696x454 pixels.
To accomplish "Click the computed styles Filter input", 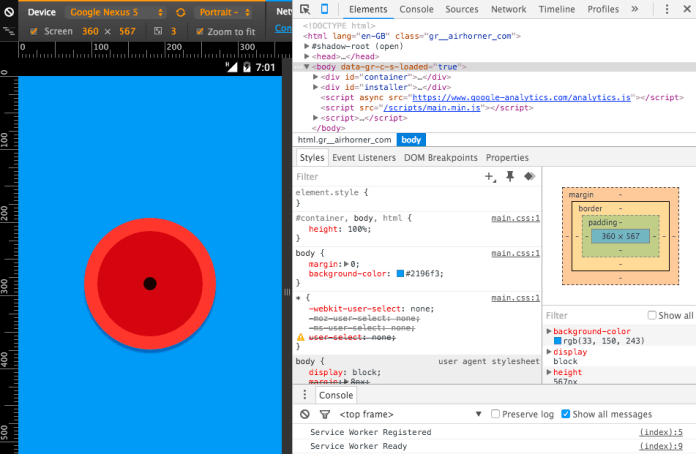I will [594, 316].
